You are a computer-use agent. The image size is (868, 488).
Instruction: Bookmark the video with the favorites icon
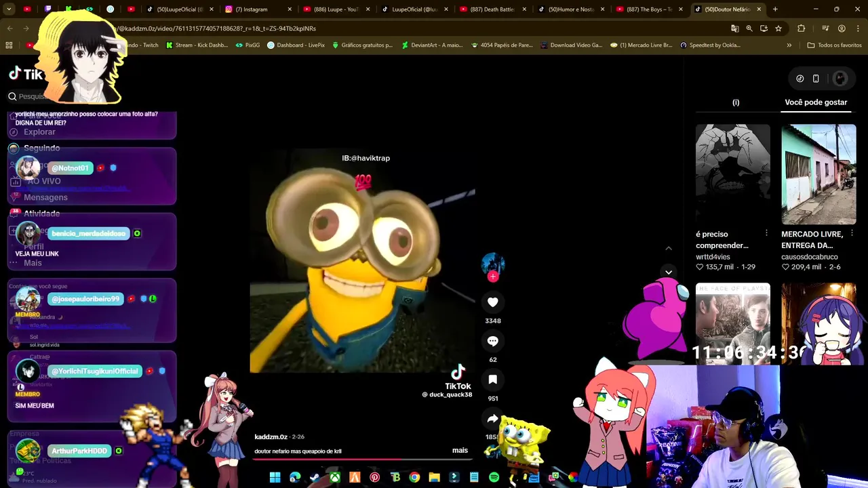[x=493, y=380]
